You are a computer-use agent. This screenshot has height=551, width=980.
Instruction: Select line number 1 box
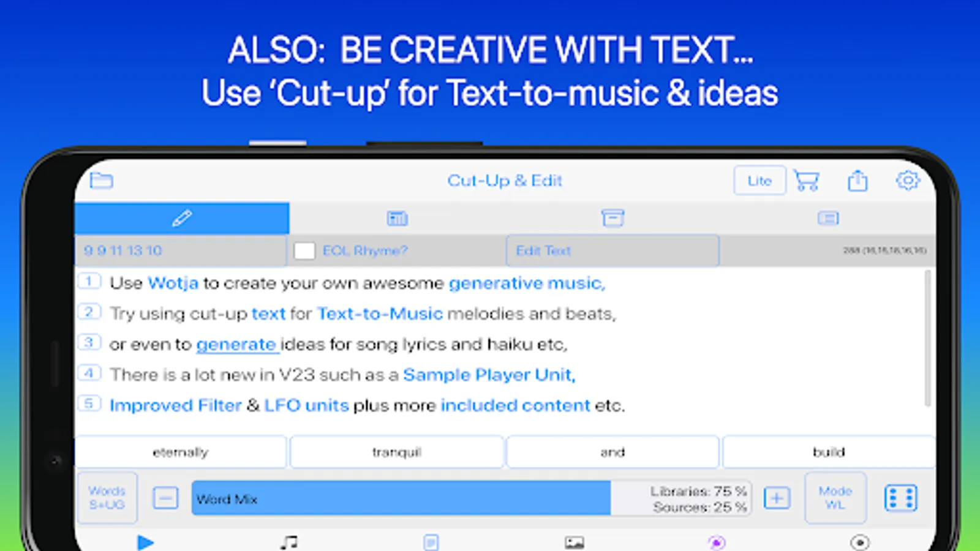coord(89,281)
